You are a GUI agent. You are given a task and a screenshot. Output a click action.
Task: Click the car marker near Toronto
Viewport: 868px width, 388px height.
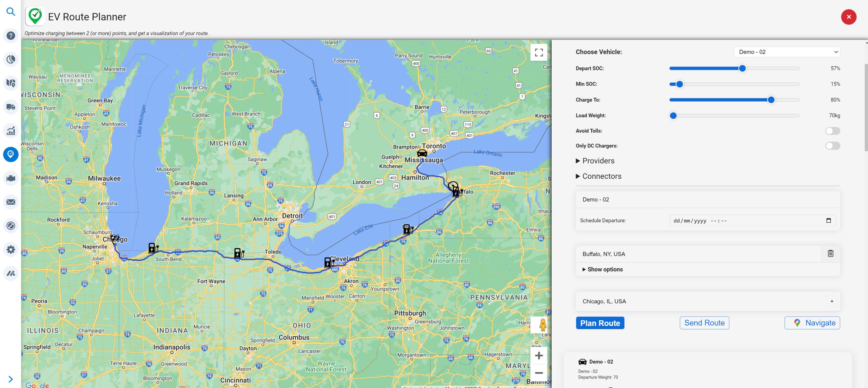(x=422, y=153)
